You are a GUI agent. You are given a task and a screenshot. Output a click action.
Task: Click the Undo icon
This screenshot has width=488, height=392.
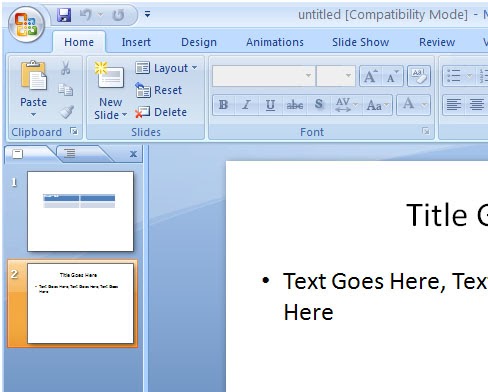[x=86, y=15]
